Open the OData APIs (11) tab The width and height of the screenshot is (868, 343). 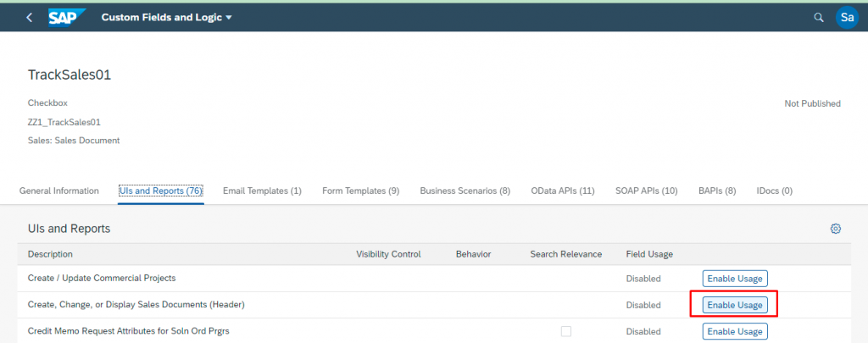(563, 191)
